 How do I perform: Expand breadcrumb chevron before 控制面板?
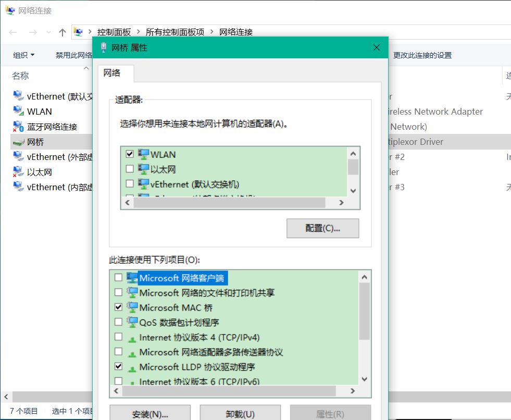pos(90,32)
